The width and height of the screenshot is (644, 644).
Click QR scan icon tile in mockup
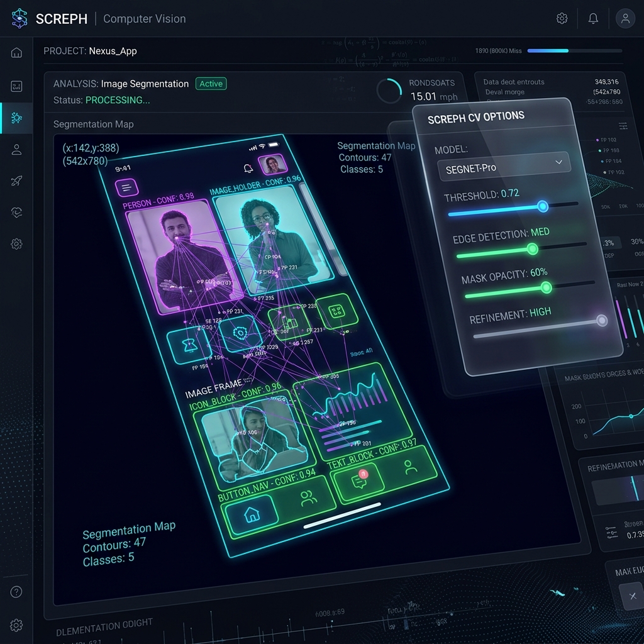tap(337, 311)
